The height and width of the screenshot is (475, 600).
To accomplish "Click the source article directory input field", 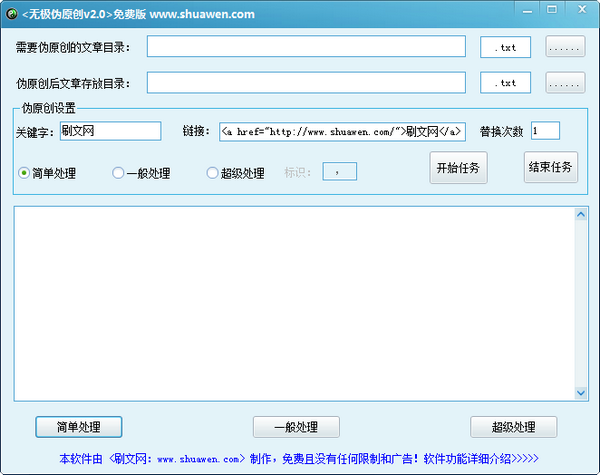I will click(x=306, y=46).
